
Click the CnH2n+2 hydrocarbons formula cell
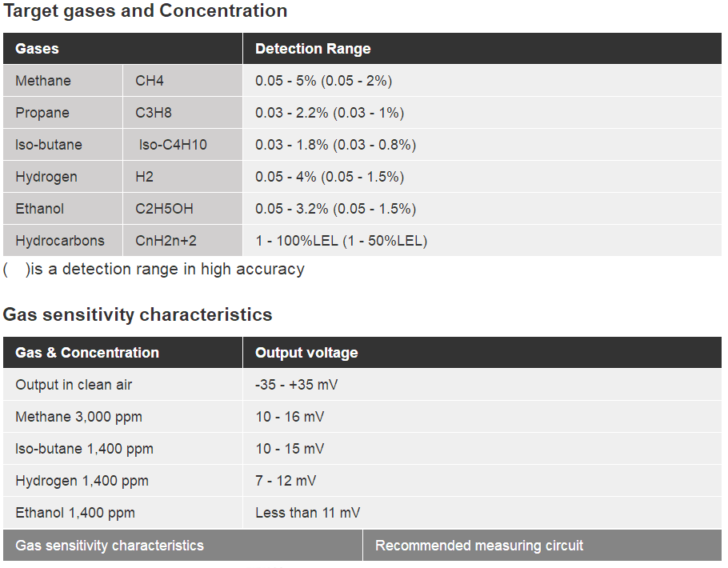166,241
